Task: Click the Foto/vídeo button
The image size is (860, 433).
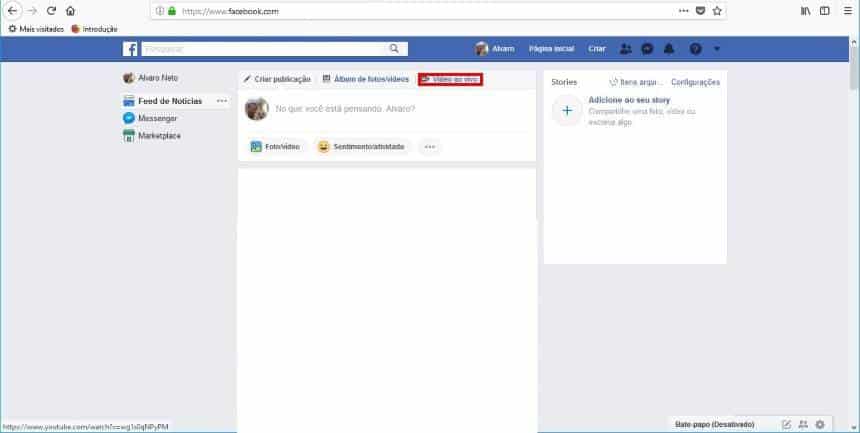Action: (275, 147)
